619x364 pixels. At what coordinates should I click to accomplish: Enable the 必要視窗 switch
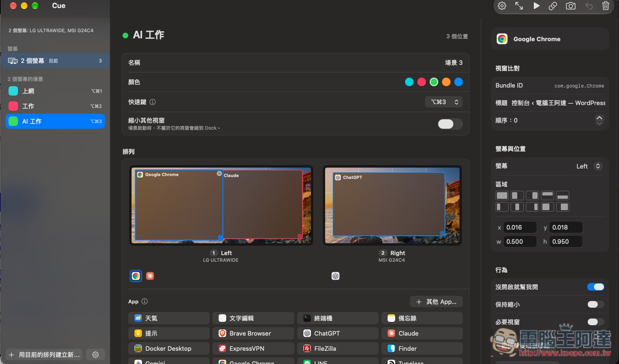pyautogui.click(x=596, y=322)
